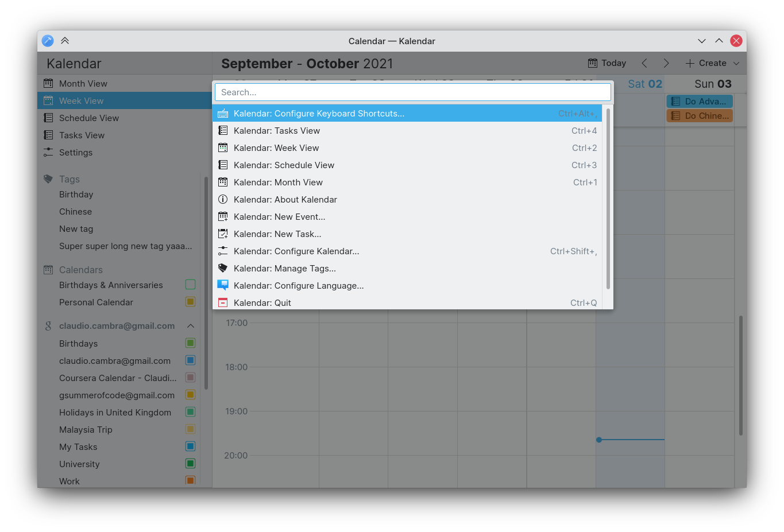Click the Kalendar app icon in title bar

[x=48, y=41]
